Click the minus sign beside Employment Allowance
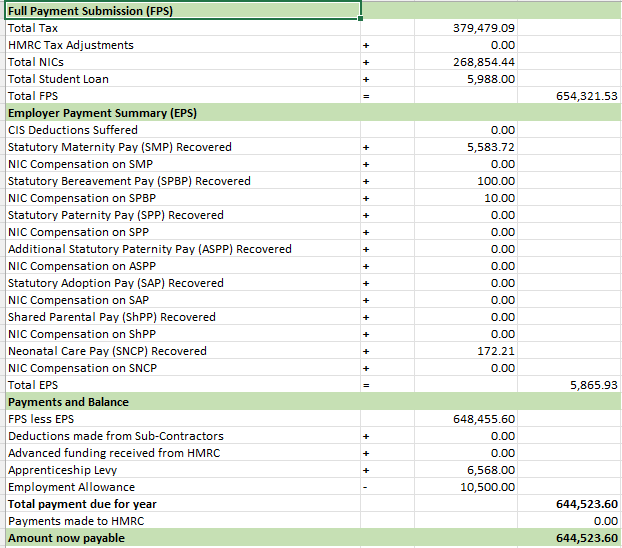Image resolution: width=622 pixels, height=548 pixels. [x=366, y=487]
